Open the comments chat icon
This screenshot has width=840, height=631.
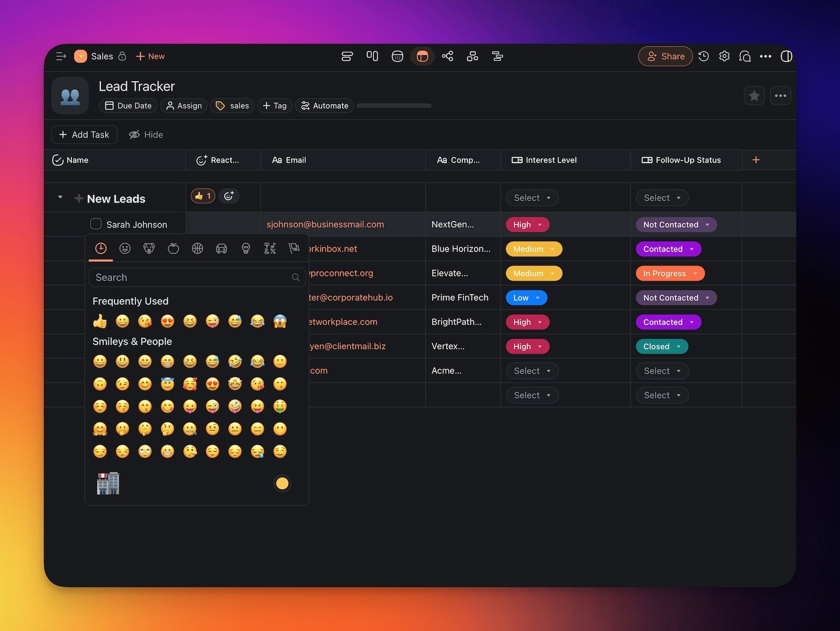(x=745, y=56)
